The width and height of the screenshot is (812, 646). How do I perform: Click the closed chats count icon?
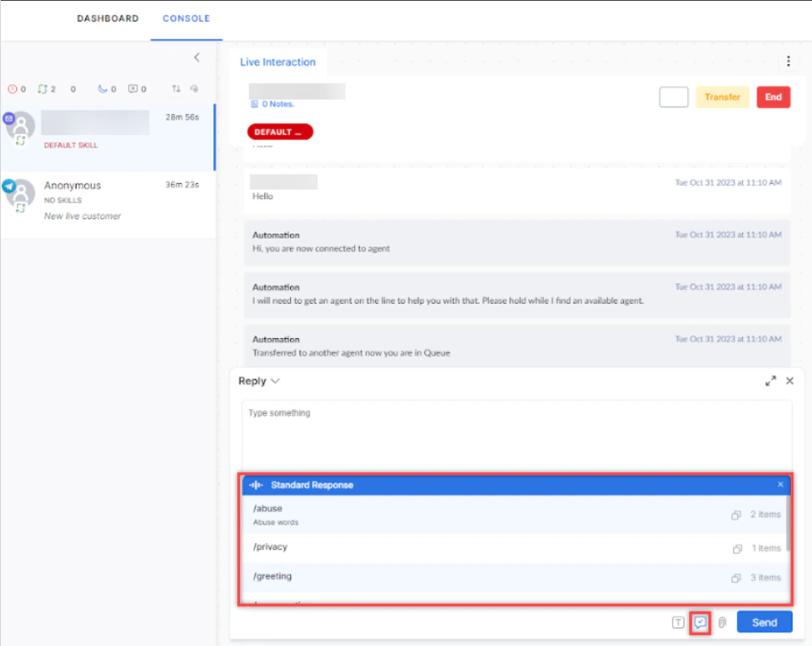[x=133, y=89]
